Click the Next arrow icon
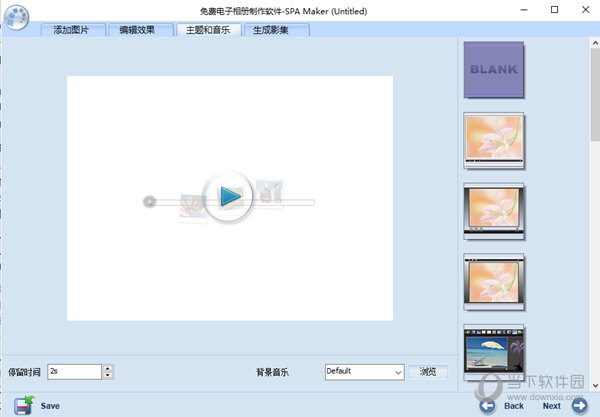 (579, 406)
